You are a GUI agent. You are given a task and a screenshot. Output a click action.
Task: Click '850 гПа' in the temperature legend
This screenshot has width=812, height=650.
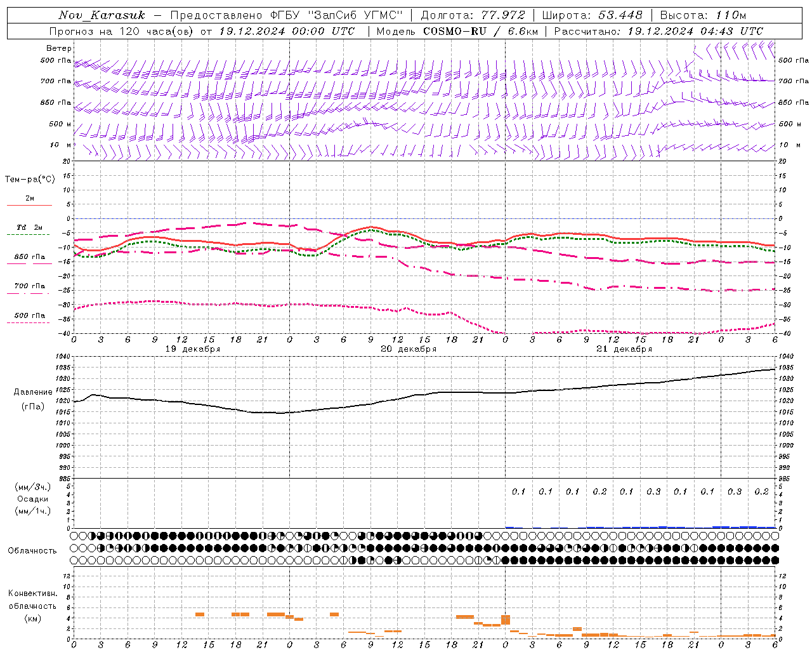[30, 256]
